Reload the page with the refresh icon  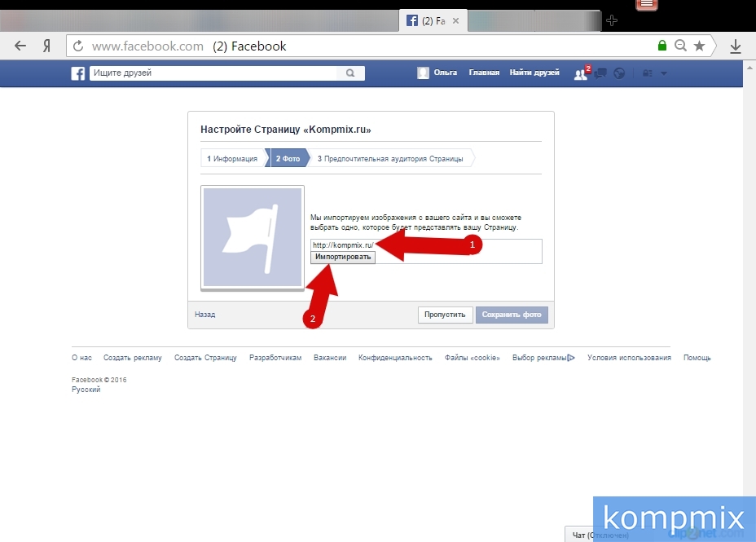click(78, 46)
